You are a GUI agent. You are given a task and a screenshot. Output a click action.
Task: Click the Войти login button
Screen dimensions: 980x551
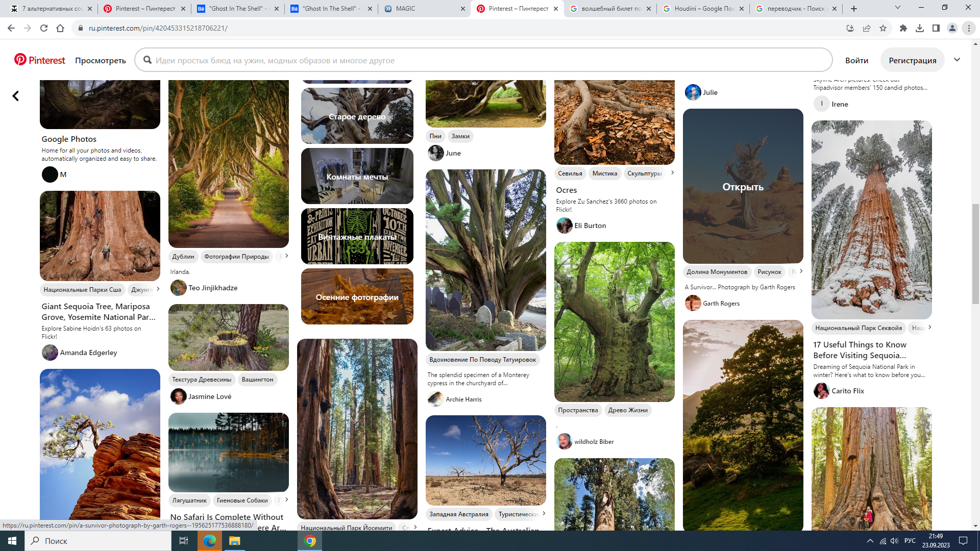[x=856, y=60]
